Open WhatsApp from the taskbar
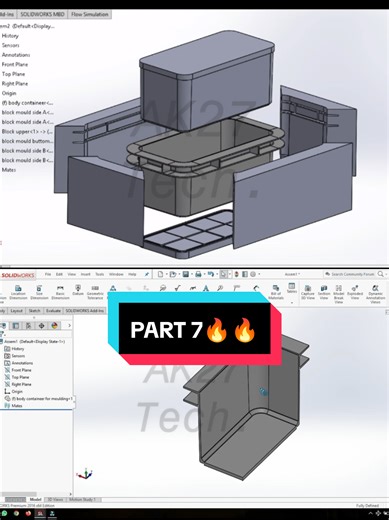 coord(4,514)
